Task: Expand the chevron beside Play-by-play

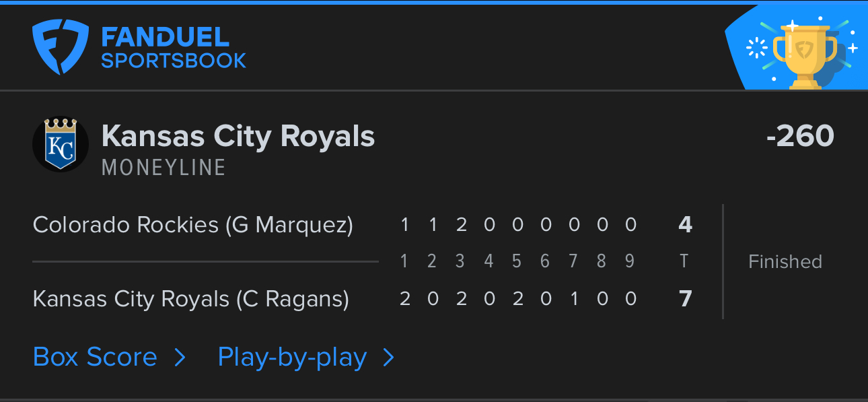Action: point(388,358)
